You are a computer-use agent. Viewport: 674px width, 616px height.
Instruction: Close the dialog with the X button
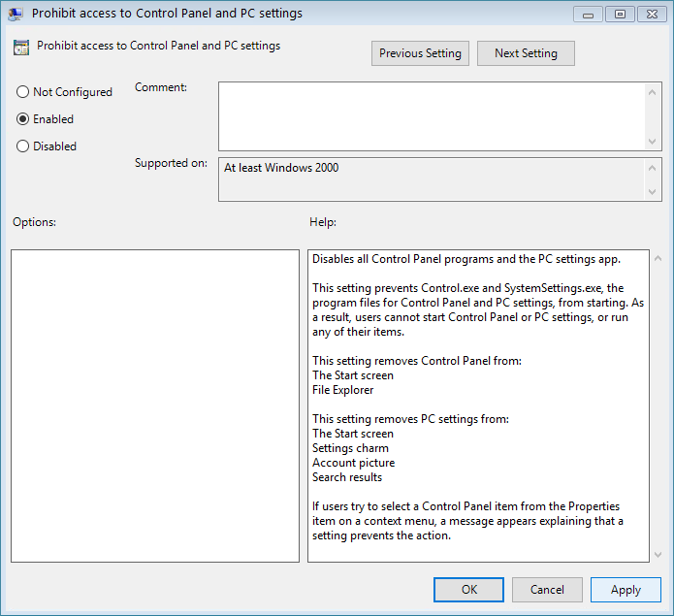click(650, 14)
